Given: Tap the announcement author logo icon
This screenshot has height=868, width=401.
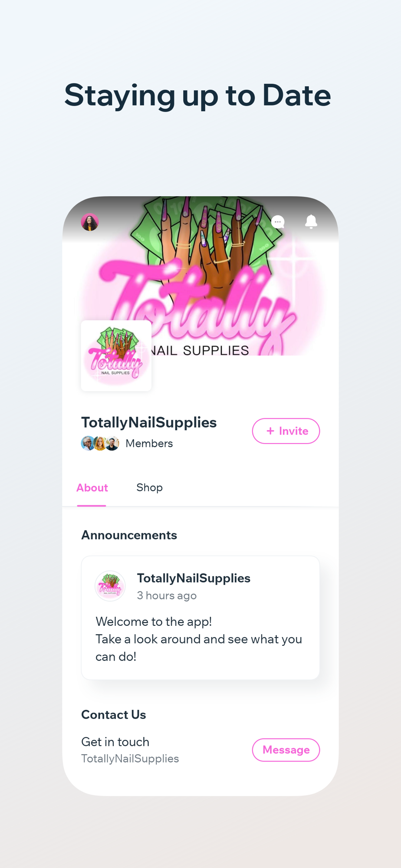Looking at the screenshot, I should [110, 586].
